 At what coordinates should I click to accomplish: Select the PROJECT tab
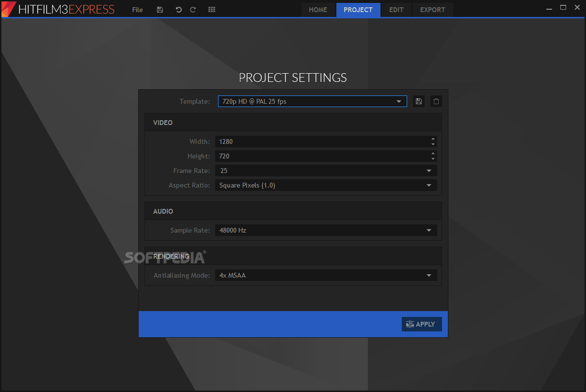pos(358,10)
